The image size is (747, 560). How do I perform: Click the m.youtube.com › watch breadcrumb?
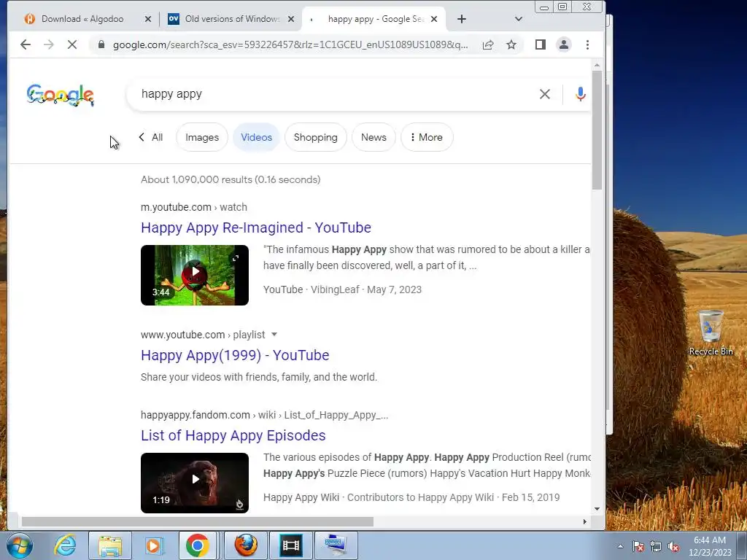[x=194, y=207]
